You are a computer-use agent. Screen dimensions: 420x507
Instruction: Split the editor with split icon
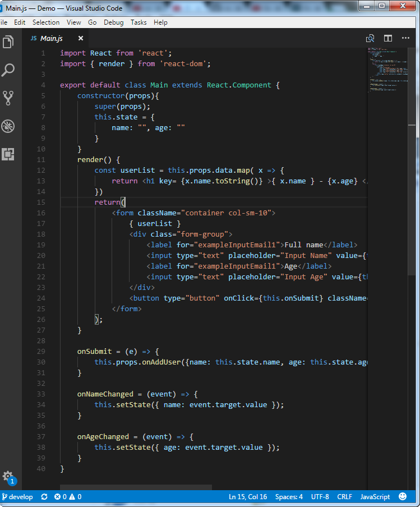[388, 39]
